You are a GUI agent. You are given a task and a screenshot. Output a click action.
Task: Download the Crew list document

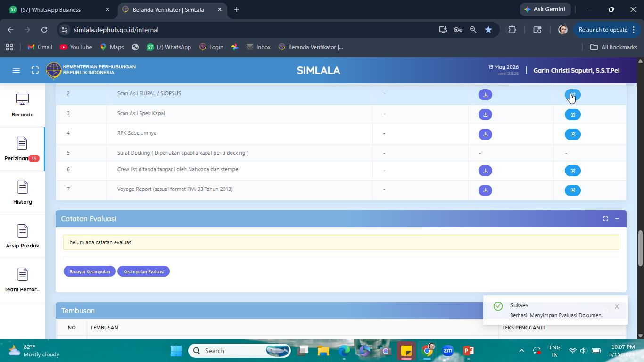485,171
